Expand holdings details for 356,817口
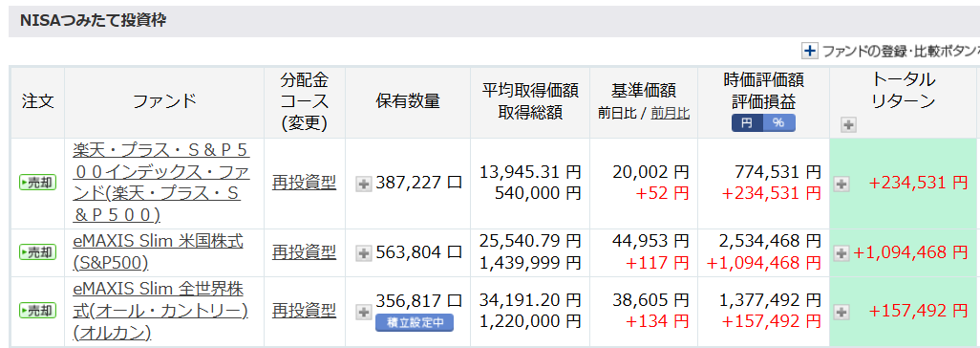980x348 pixels. [363, 311]
